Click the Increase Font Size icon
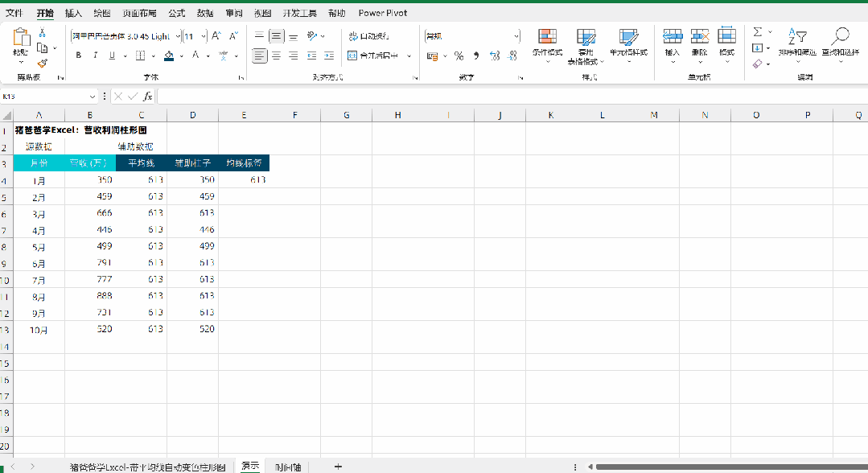Screen dimensions: 868x473 pyautogui.click(x=216, y=36)
